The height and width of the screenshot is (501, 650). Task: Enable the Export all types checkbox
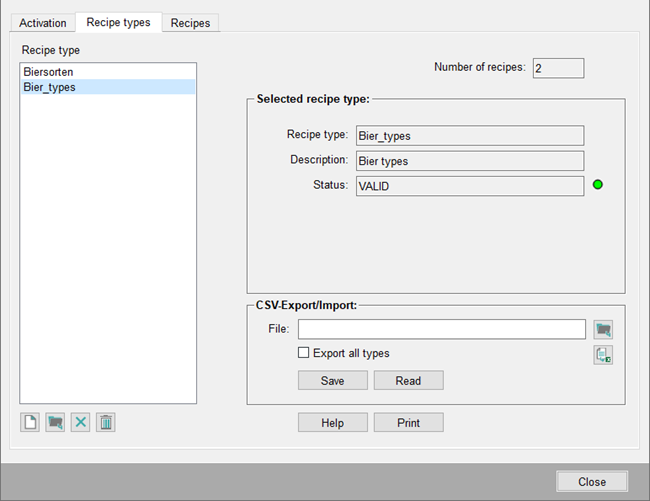pos(304,353)
